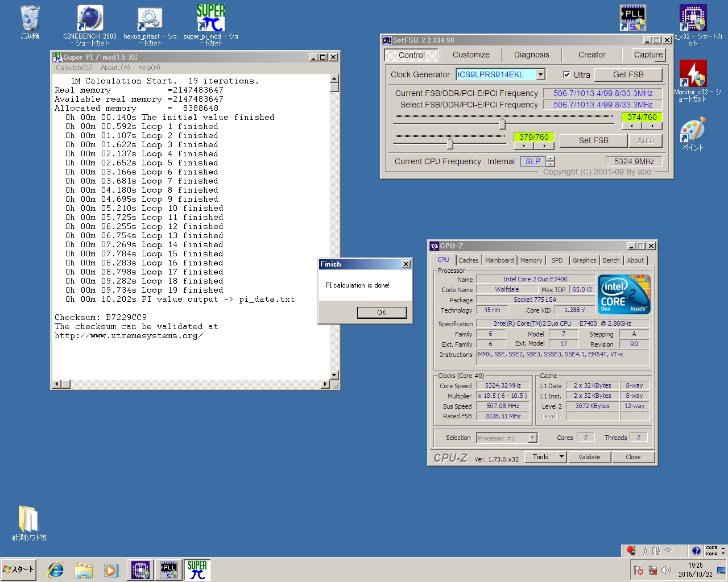728x582 pixels.
Task: Click the 374/760 FSB slider thumb
Action: pyautogui.click(x=502, y=123)
